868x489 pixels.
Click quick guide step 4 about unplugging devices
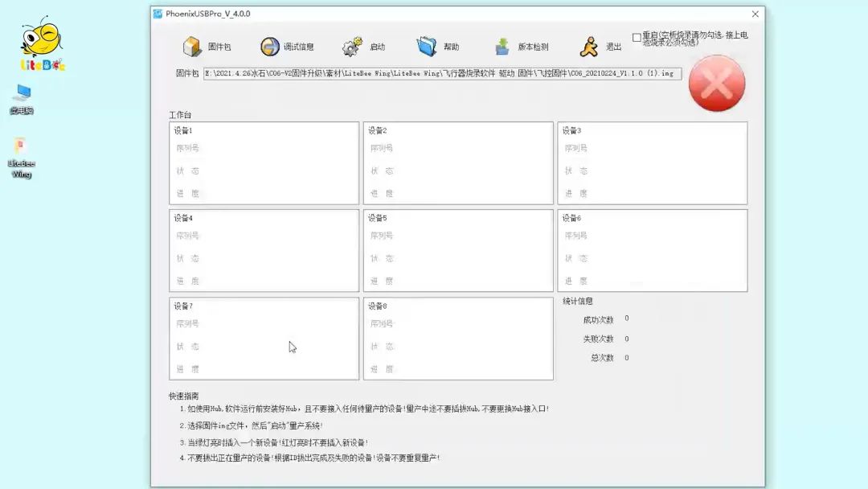pyautogui.click(x=310, y=458)
